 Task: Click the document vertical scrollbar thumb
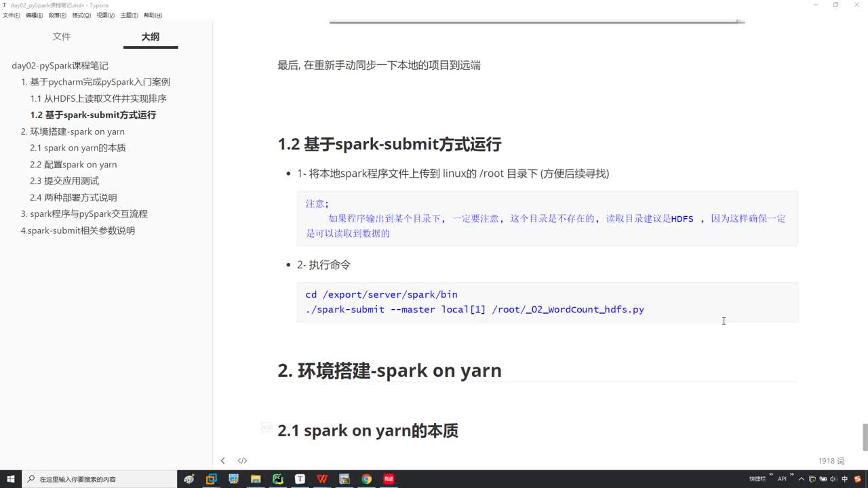[x=865, y=437]
